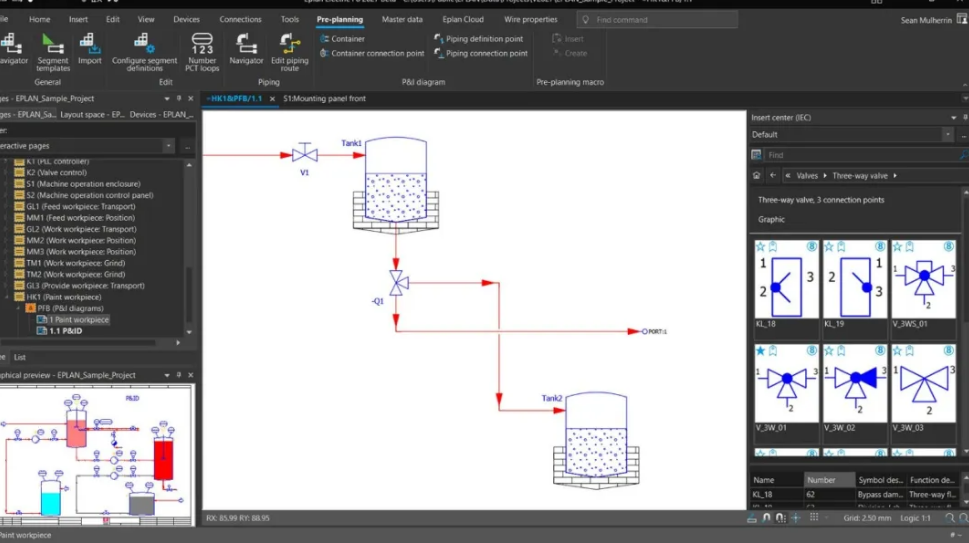This screenshot has width=969, height=543.
Task: Click ellipsis button beside Default dropdown
Action: [963, 135]
